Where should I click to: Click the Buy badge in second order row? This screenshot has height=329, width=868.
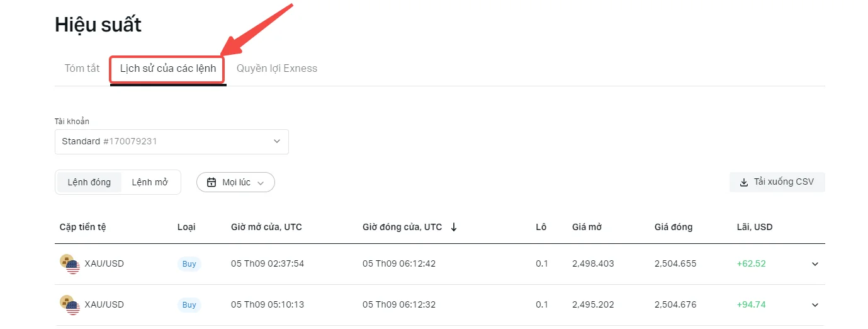pos(189,305)
